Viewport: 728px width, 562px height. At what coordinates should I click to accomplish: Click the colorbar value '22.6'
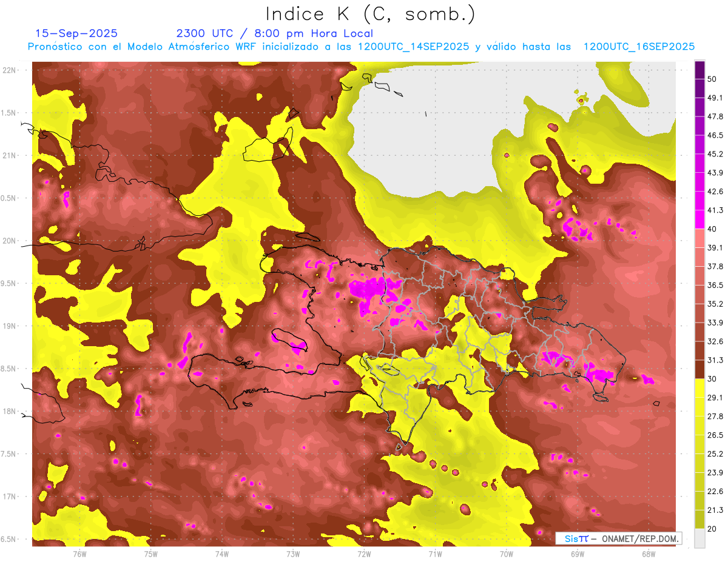tap(715, 491)
